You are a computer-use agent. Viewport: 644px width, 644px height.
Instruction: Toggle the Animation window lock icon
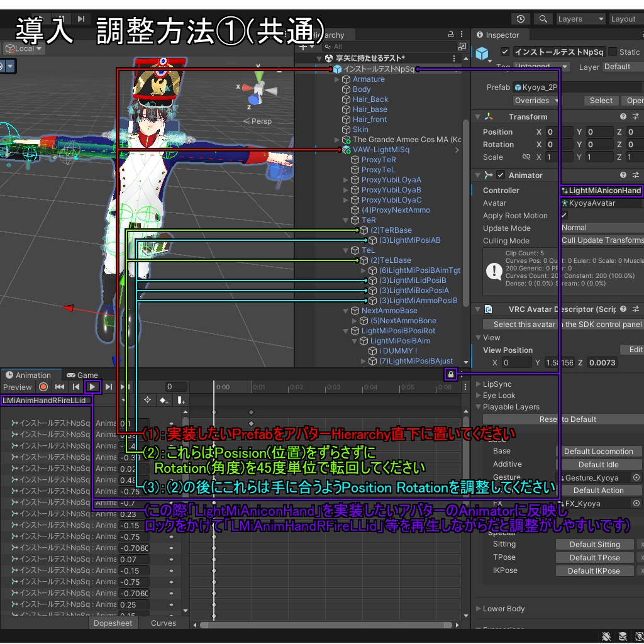pyautogui.click(x=450, y=375)
